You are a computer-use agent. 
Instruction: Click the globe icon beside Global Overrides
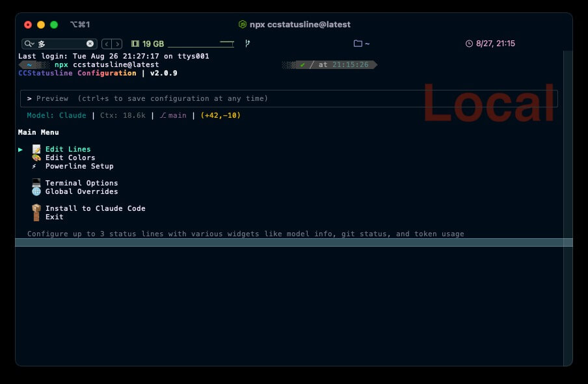point(36,191)
